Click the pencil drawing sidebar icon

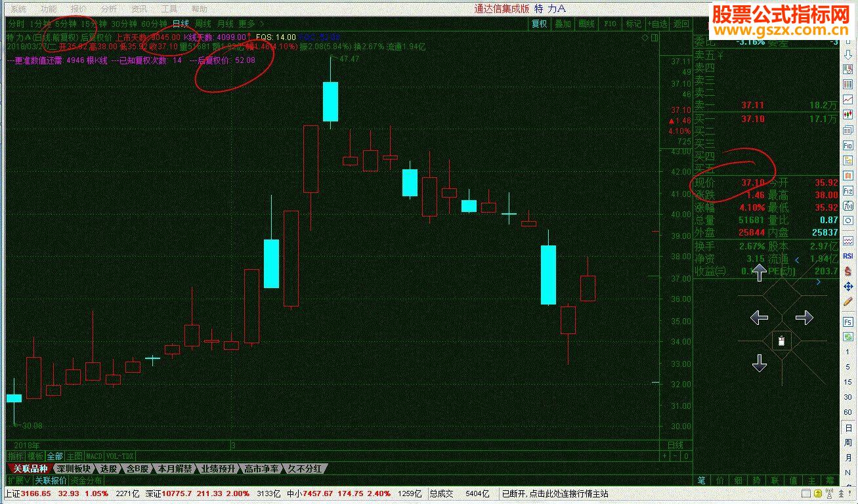click(x=848, y=301)
